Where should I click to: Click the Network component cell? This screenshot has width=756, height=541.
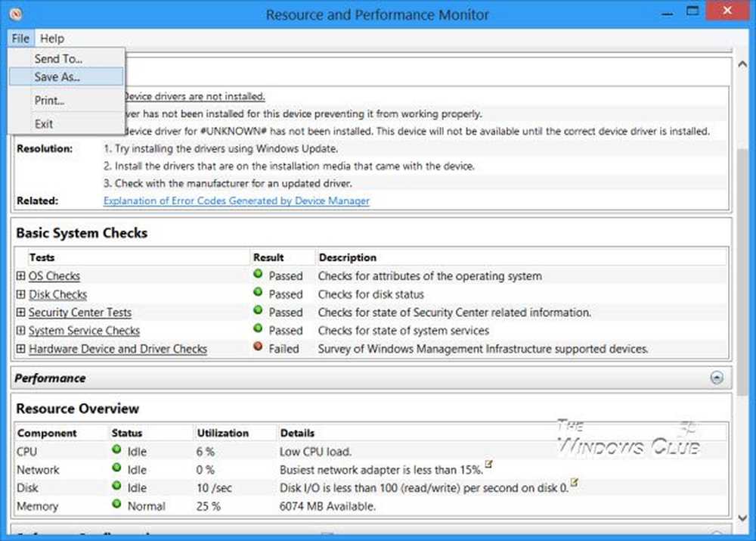click(38, 470)
